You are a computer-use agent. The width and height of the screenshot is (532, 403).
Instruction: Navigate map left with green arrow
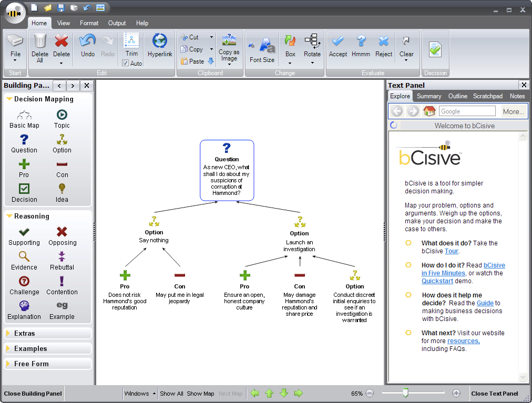click(x=255, y=394)
